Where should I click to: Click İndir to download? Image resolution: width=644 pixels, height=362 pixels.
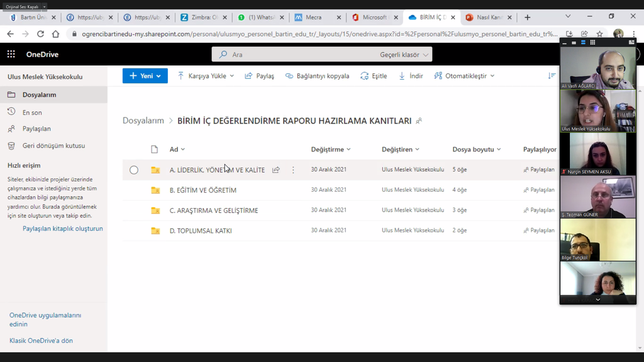pyautogui.click(x=411, y=76)
